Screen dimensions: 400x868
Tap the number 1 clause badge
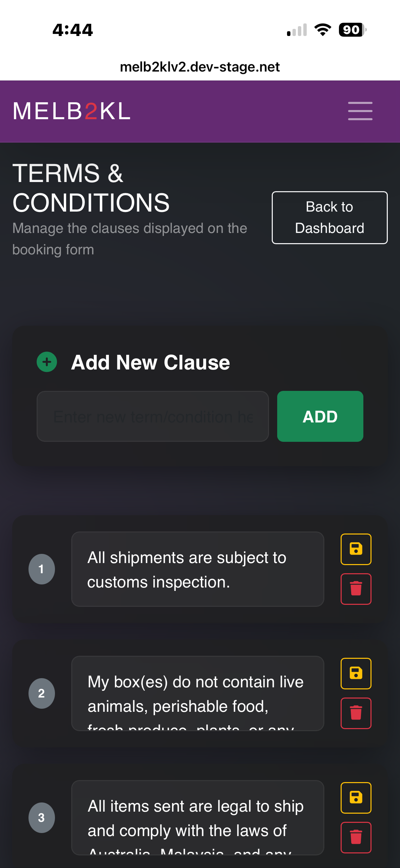(x=41, y=569)
